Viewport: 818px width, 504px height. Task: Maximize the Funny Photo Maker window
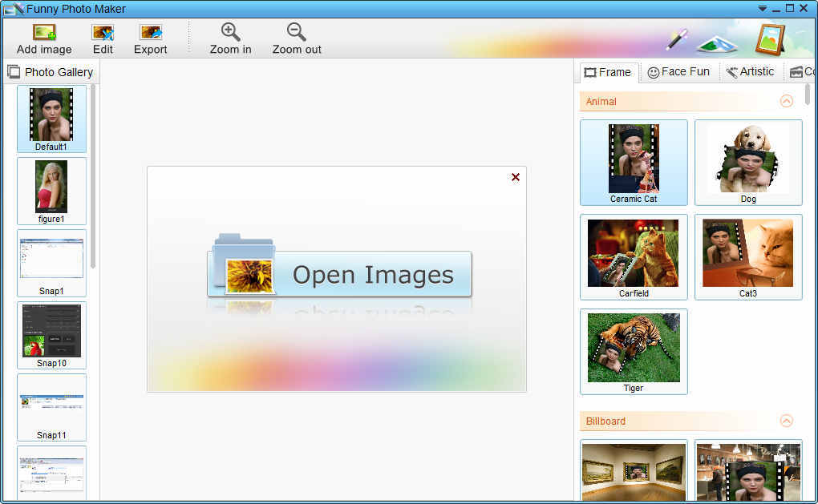tap(790, 8)
